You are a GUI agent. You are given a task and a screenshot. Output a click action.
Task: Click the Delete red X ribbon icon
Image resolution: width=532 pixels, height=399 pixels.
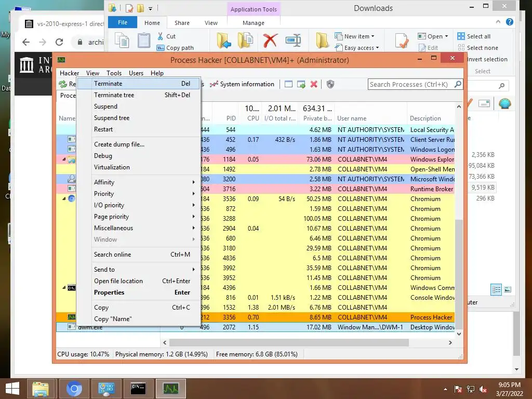tap(270, 41)
